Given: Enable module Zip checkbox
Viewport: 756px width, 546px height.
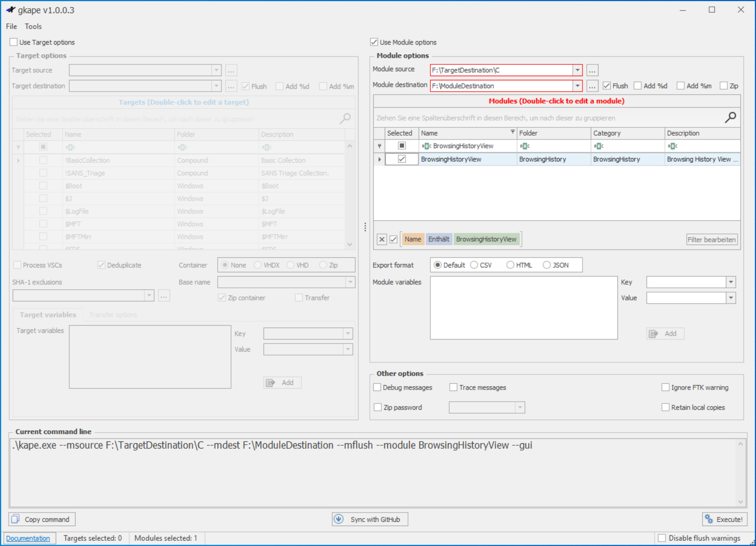Looking at the screenshot, I should click(x=724, y=86).
